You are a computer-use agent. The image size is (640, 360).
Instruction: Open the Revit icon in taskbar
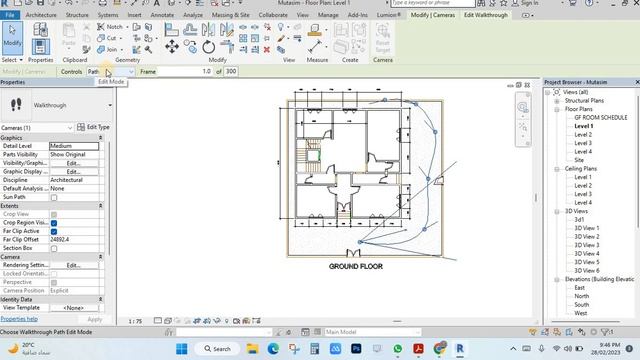coord(460,349)
